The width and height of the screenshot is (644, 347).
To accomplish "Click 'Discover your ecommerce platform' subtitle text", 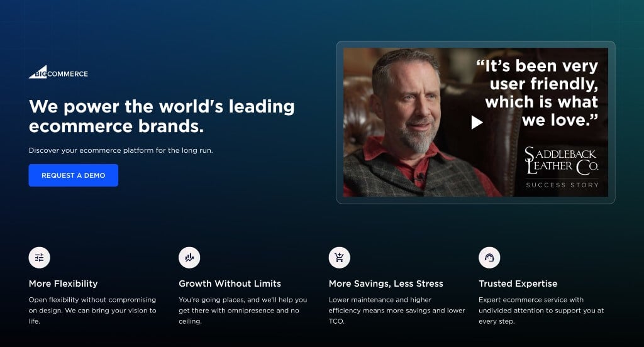I will pos(121,150).
